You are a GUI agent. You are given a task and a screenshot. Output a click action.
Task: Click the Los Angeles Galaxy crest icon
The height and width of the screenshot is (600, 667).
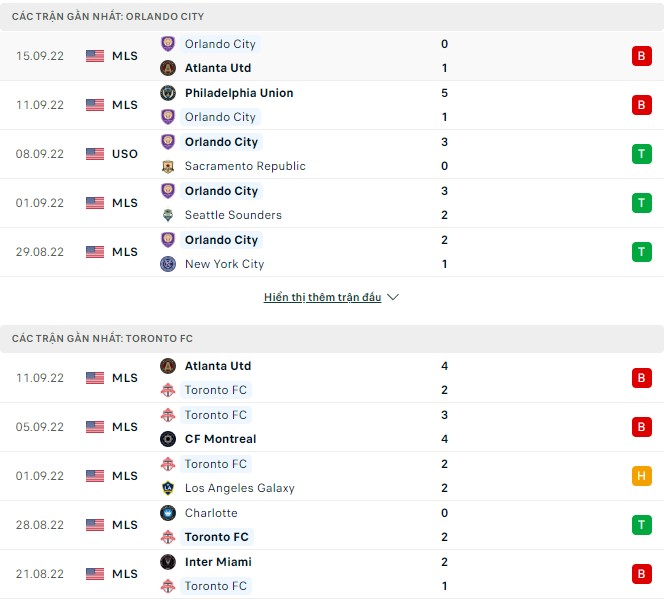tap(168, 488)
